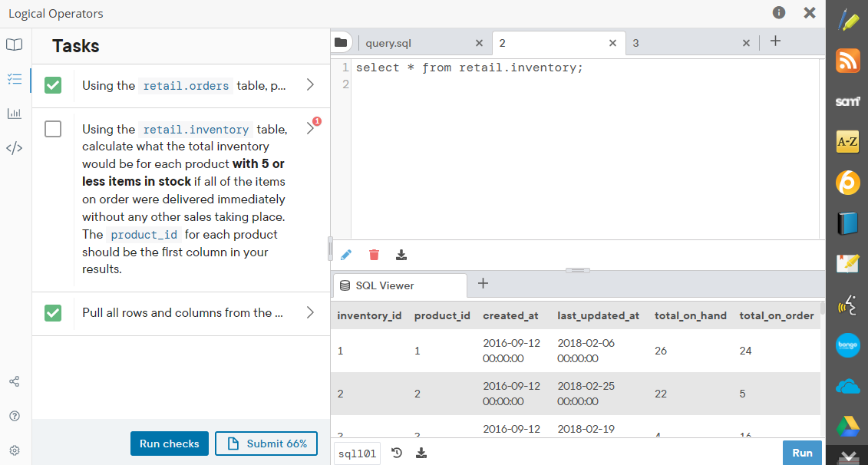Image resolution: width=868 pixels, height=465 pixels.
Task: Open the code panel in left sidebar
Action: click(14, 147)
